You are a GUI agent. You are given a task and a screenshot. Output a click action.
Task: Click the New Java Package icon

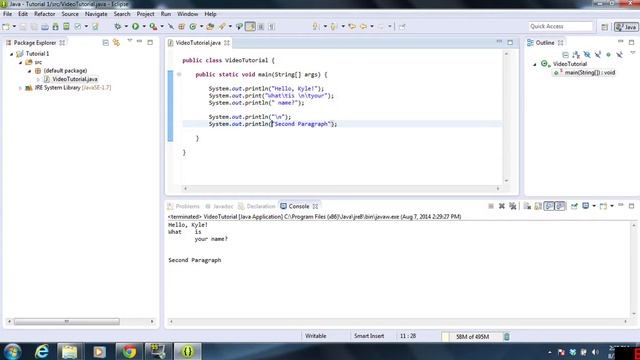182,27
